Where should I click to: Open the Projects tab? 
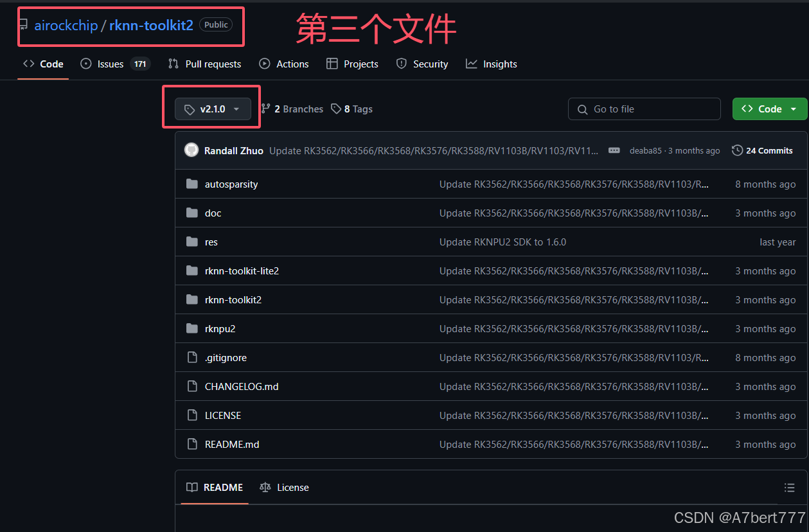(352, 64)
